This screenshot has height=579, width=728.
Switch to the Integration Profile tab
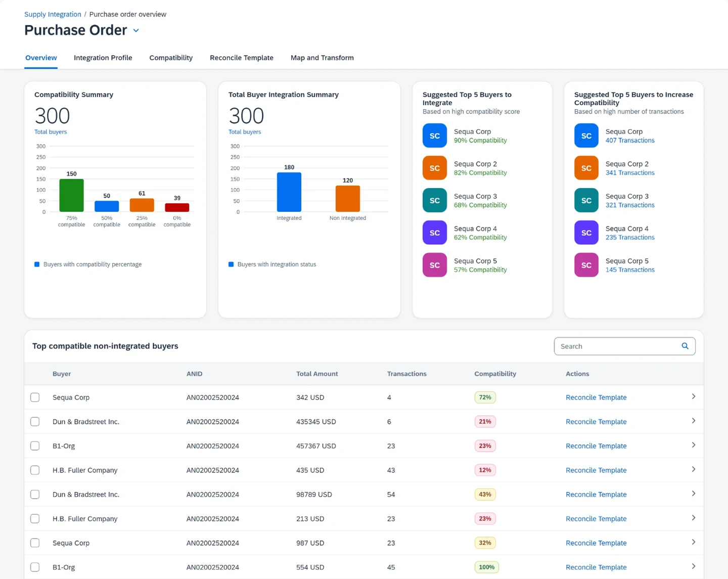tap(103, 58)
